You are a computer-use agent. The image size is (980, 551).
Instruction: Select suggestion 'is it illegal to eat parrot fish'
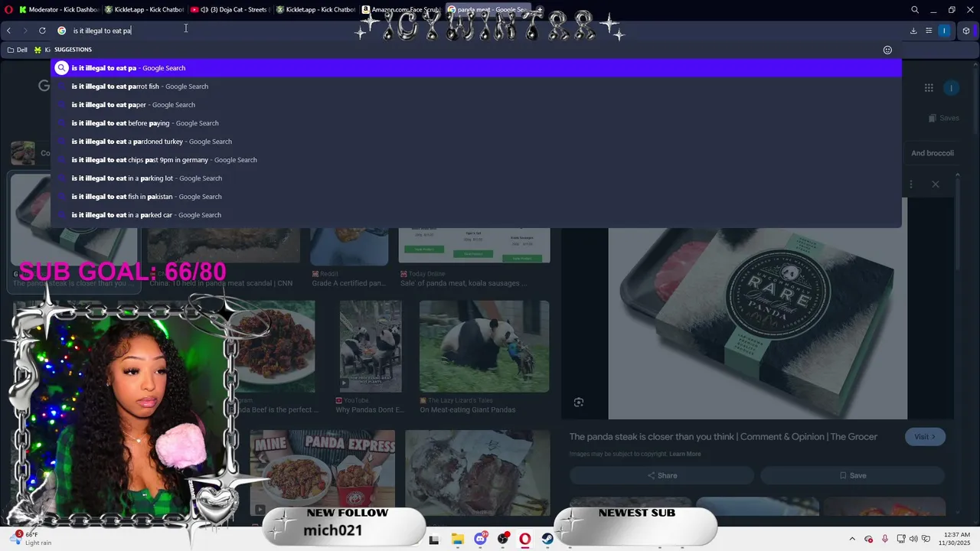pyautogui.click(x=476, y=86)
